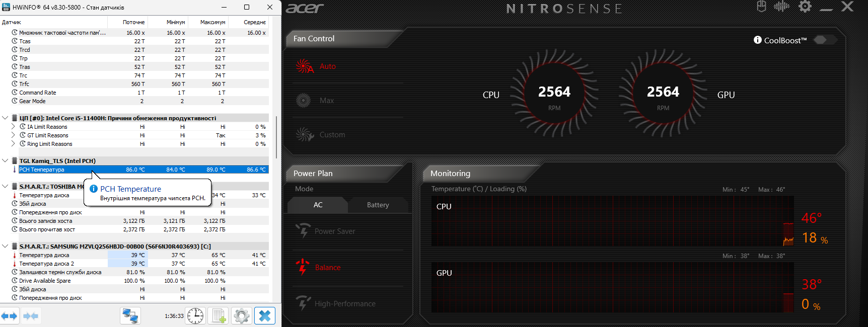Select the Trcd sensor row

(x=139, y=50)
